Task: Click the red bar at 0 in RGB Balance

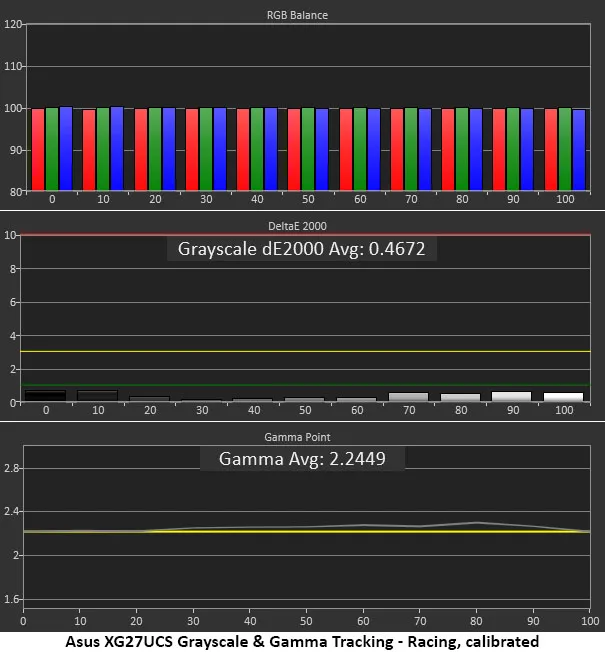Action: (38, 150)
